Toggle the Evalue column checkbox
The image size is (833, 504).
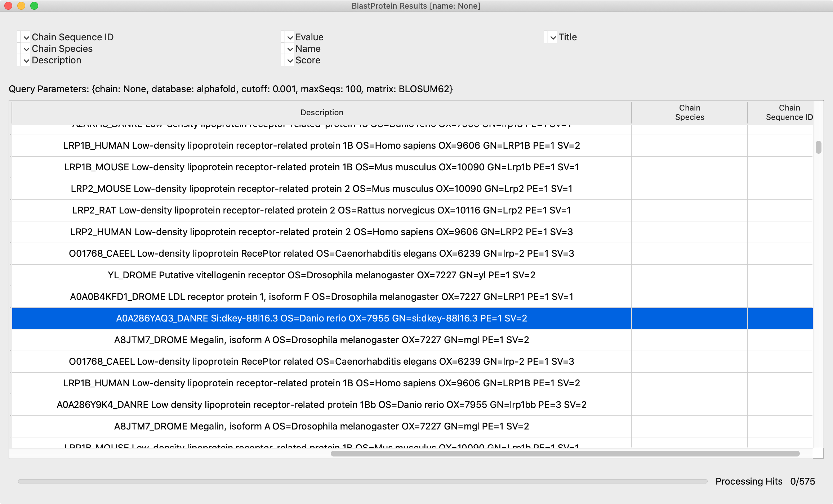pyautogui.click(x=290, y=37)
